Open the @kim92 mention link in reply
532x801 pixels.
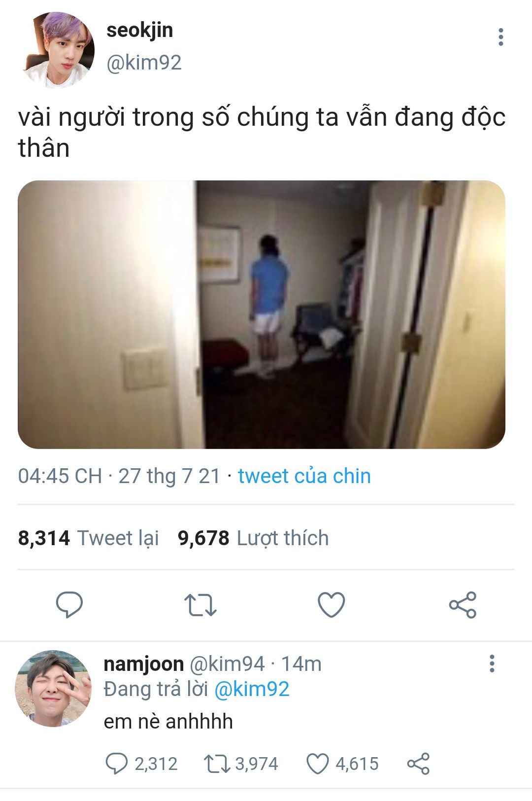pos(252,689)
